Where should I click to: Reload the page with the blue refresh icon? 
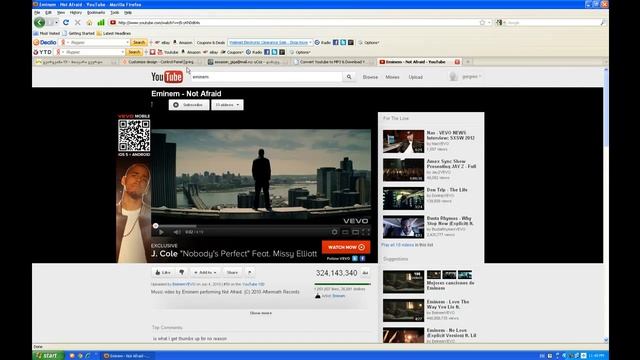tap(66, 22)
